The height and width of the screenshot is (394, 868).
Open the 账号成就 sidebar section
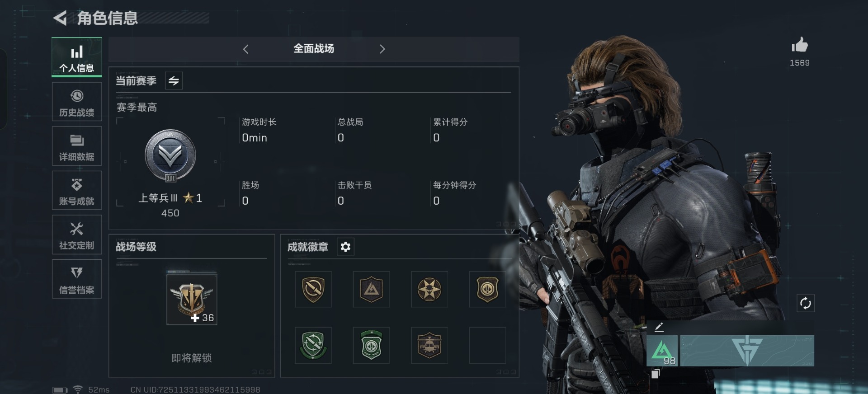click(x=77, y=190)
